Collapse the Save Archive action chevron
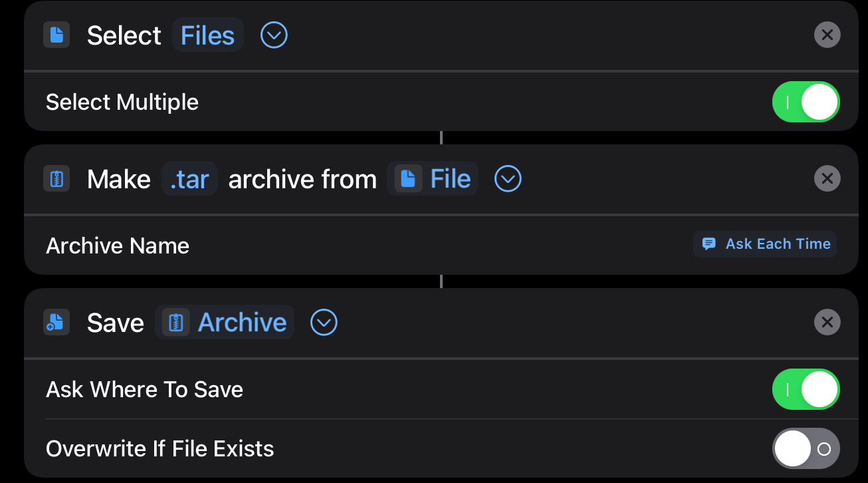The image size is (868, 483). 324,323
